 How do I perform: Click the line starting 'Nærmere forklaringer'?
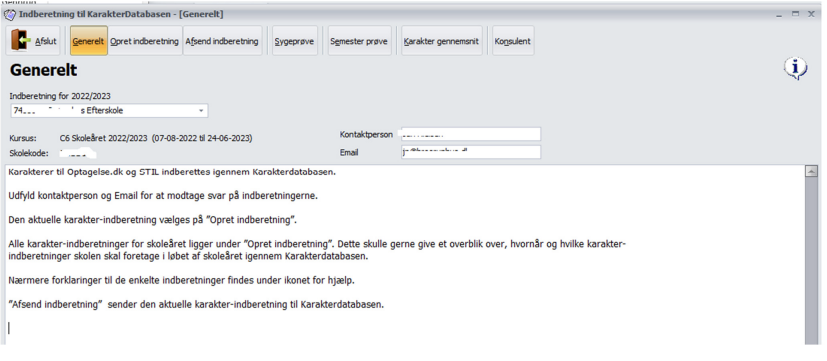(x=181, y=281)
